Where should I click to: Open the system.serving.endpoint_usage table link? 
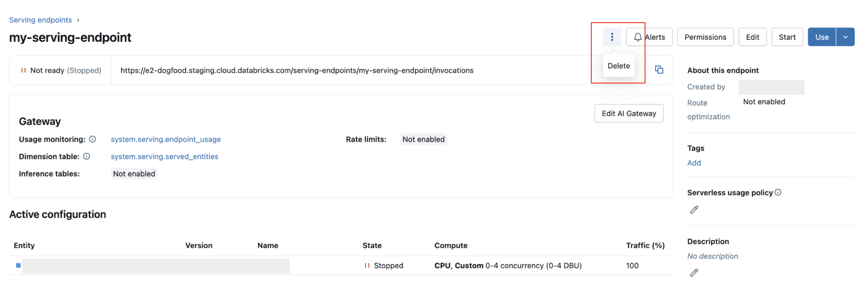tap(166, 139)
